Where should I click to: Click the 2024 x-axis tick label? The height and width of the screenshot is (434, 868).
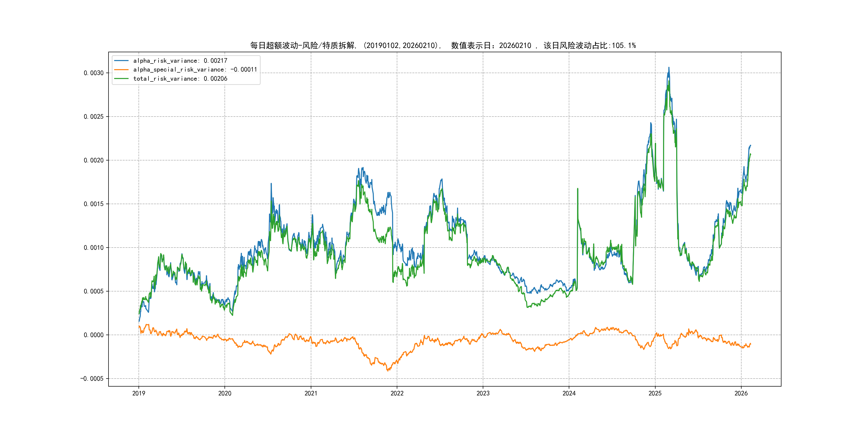pos(569,393)
